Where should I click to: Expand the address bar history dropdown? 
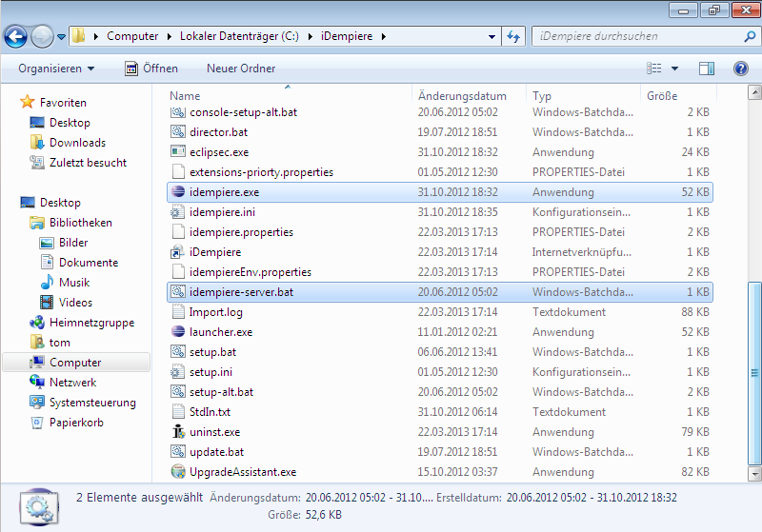(493, 36)
